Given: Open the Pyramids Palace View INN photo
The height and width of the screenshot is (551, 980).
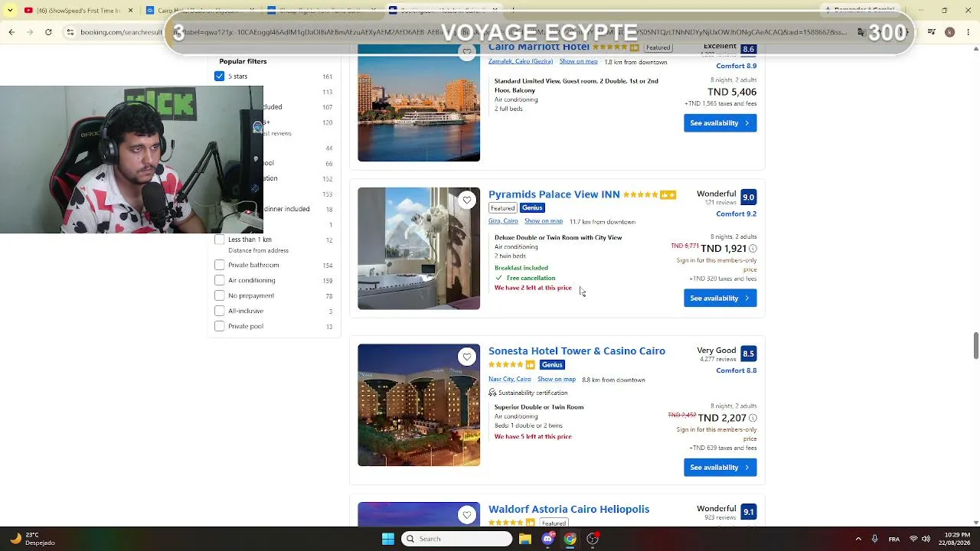Looking at the screenshot, I should (x=419, y=249).
